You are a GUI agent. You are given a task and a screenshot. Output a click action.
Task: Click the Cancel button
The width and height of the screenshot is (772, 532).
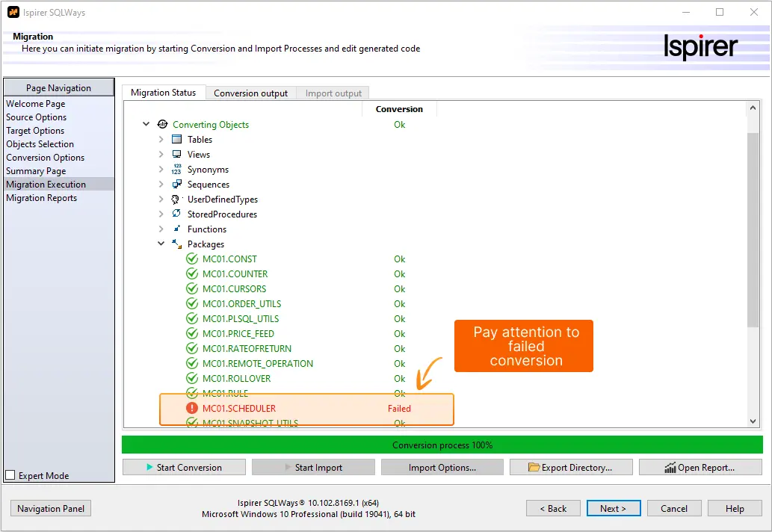pos(674,508)
